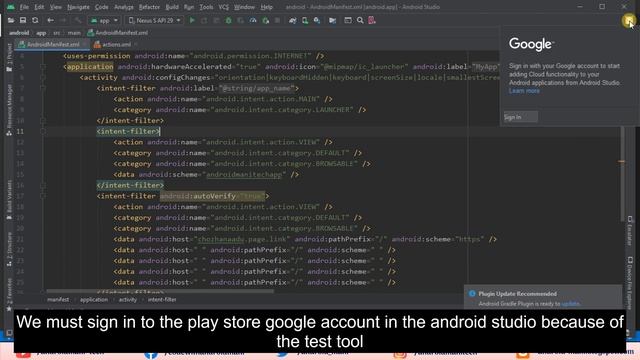Viewport: 640px width, 360px height.
Task: Click Attach Debugger to Android Process icon
Action: [265, 20]
